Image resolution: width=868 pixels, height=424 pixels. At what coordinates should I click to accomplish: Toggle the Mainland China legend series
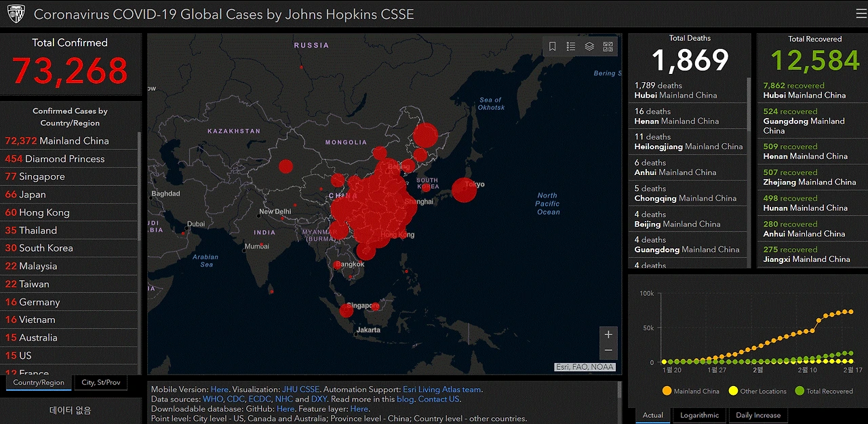(x=691, y=391)
